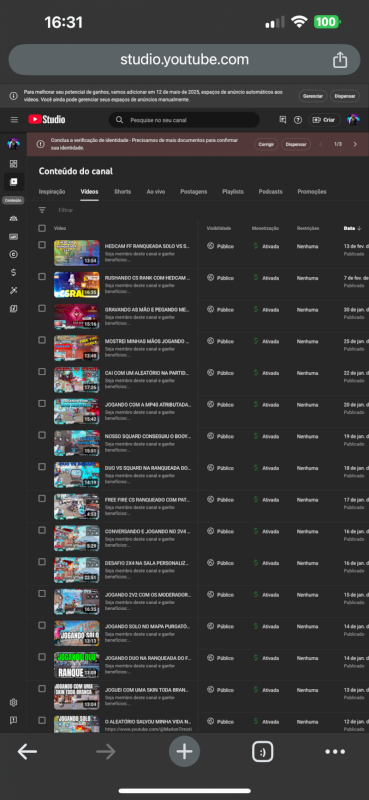Open the CSRA thumbnail with 16:35 duration
The width and height of the screenshot is (369, 800).
77,285
